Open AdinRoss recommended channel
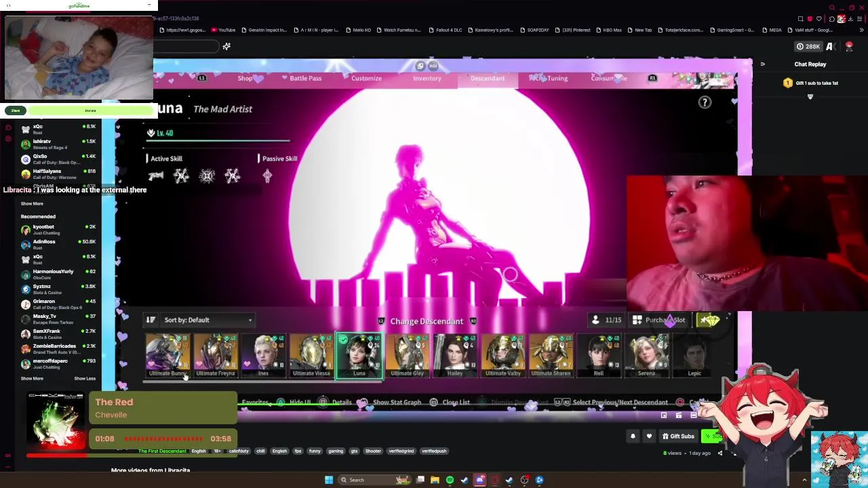 coord(59,244)
